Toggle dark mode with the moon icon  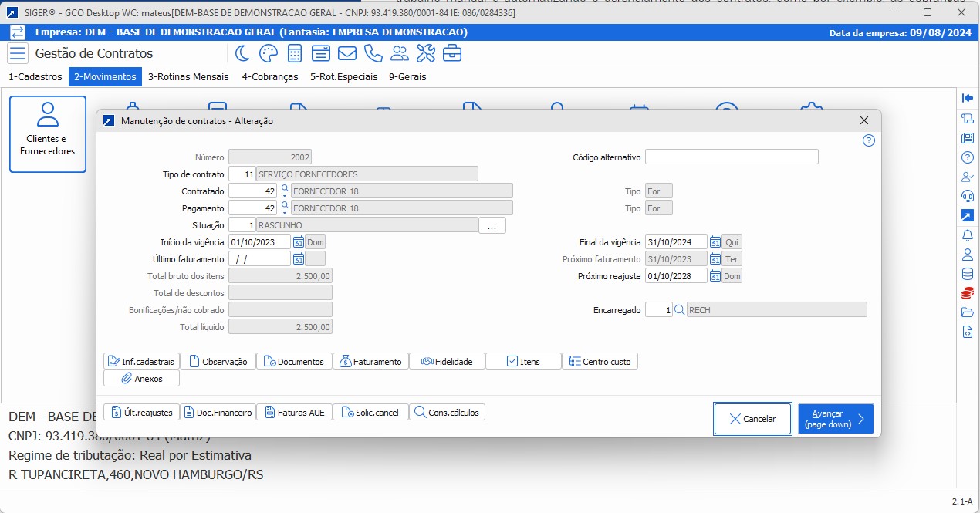242,53
